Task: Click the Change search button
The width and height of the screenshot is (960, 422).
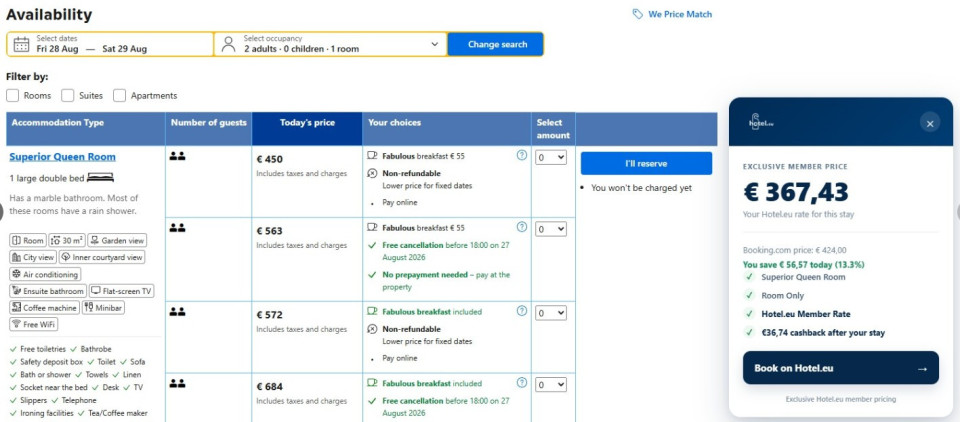Action: pyautogui.click(x=497, y=44)
